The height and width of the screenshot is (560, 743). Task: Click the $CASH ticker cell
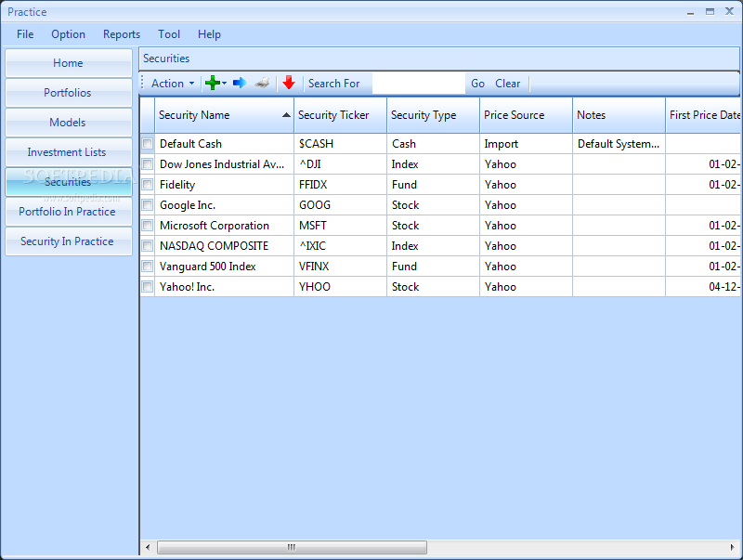tap(340, 144)
